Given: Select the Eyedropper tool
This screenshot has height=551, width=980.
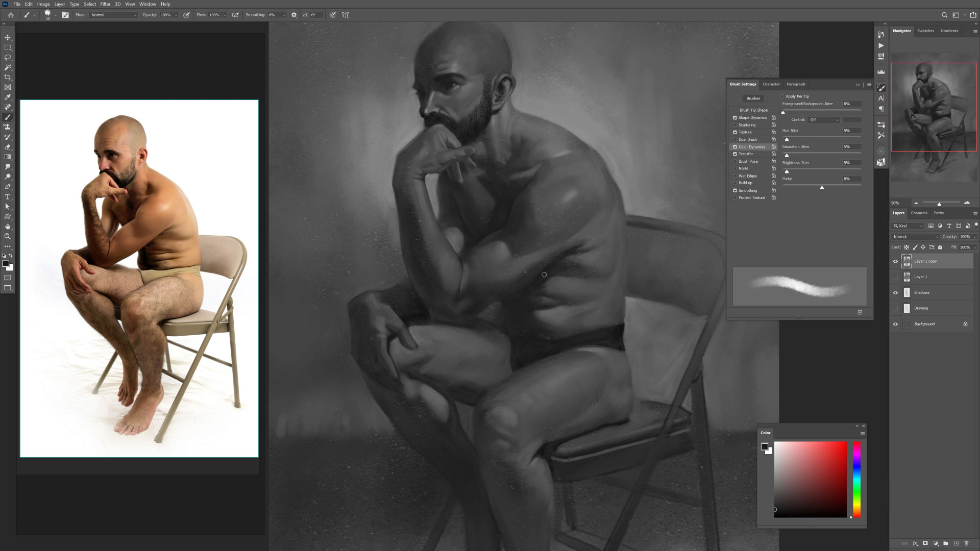Looking at the screenshot, I should tap(8, 97).
